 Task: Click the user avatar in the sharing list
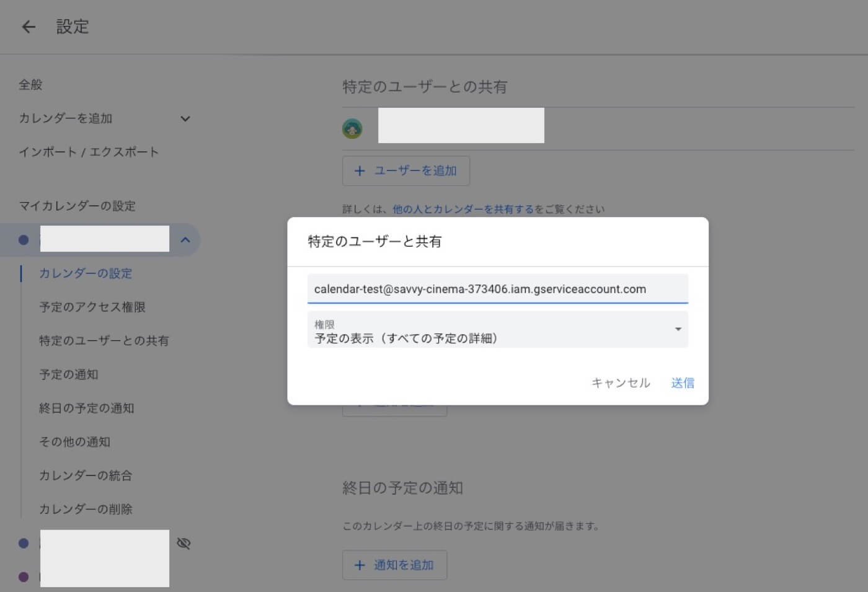coord(353,128)
